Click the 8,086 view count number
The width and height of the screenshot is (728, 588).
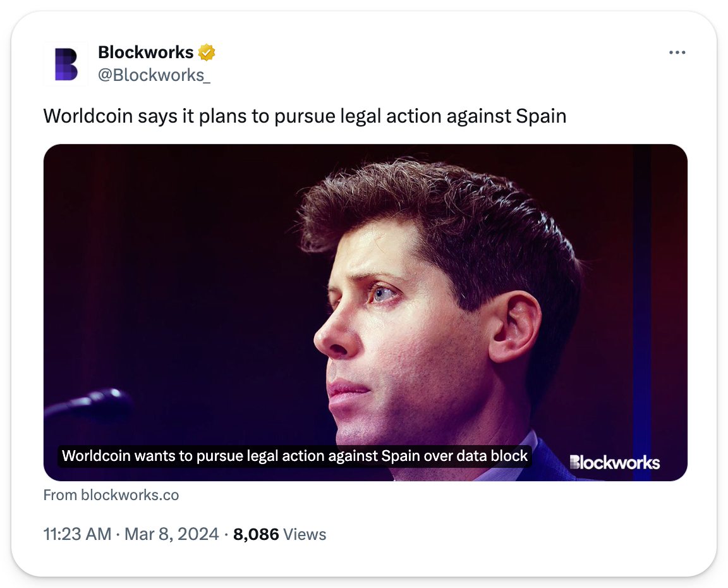coord(256,534)
